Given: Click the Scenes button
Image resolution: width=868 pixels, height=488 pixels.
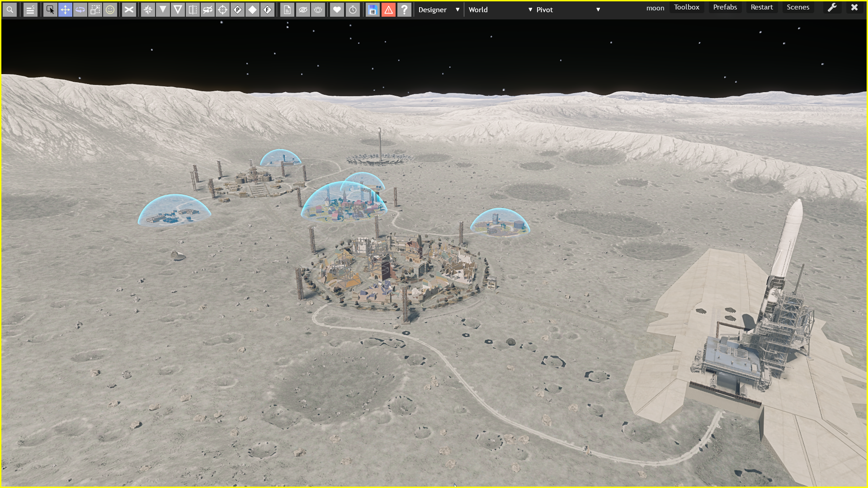Looking at the screenshot, I should pos(797,7).
